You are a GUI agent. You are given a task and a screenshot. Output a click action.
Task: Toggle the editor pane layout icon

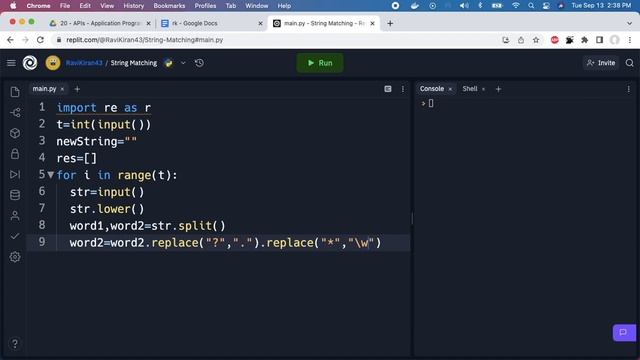pyautogui.click(x=388, y=89)
